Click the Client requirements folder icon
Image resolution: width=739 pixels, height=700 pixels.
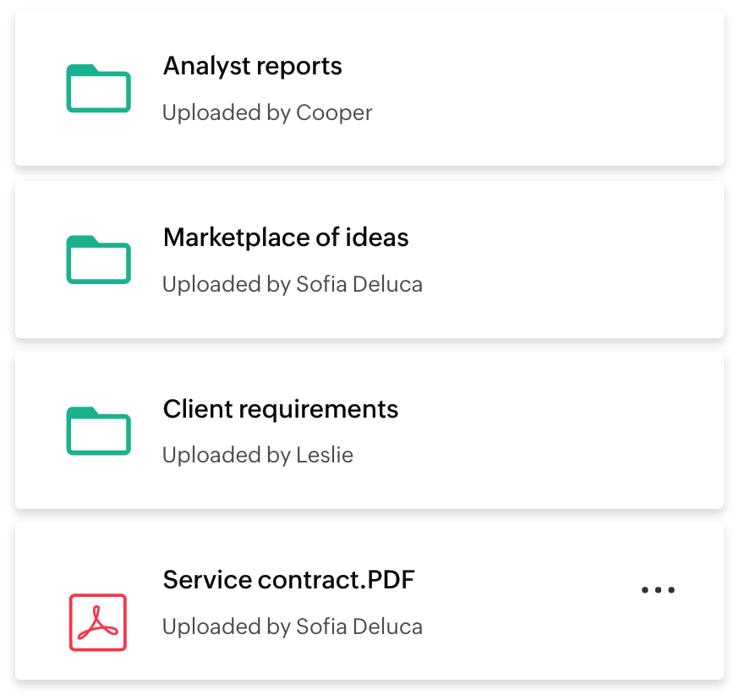click(98, 430)
